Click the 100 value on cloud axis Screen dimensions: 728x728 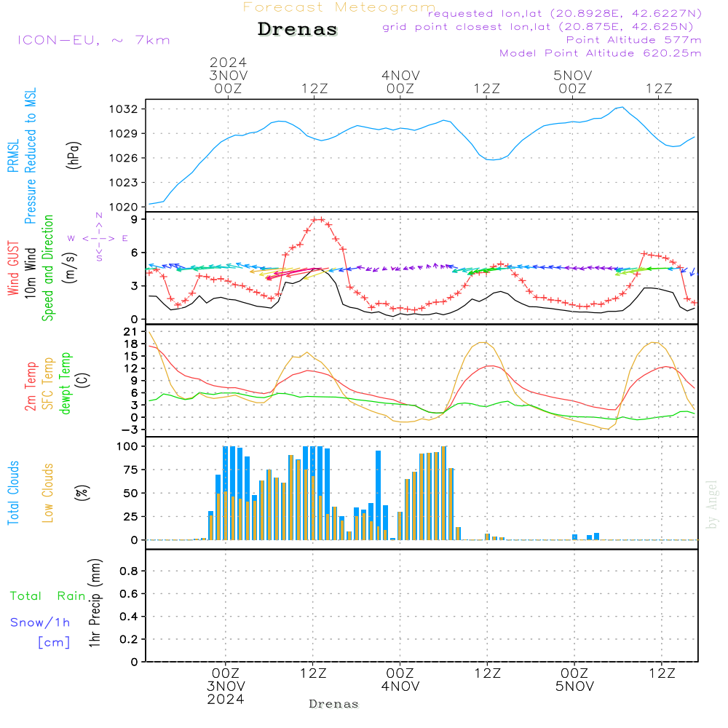pos(127,447)
